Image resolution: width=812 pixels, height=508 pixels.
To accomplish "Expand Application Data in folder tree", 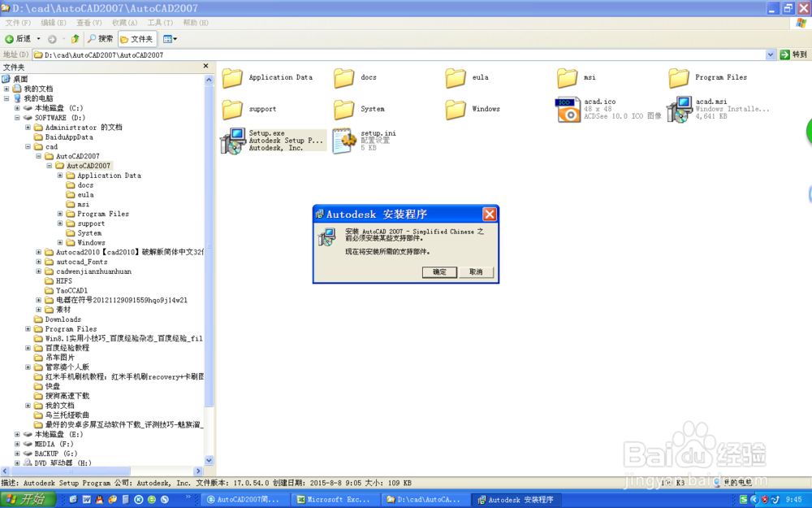I will 60,176.
